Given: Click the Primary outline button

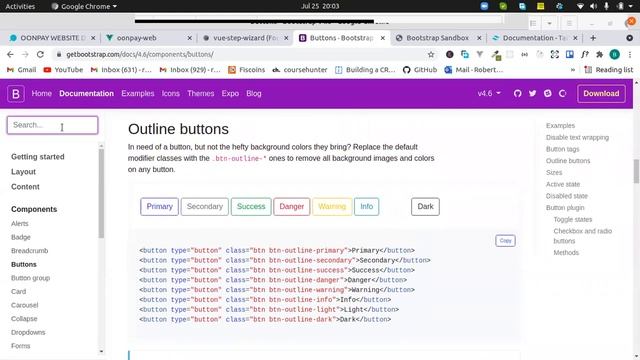Looking at the screenshot, I should click(x=159, y=207).
